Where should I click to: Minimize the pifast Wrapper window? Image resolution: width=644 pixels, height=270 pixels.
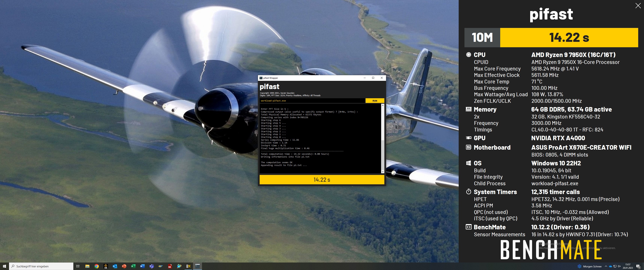click(364, 78)
